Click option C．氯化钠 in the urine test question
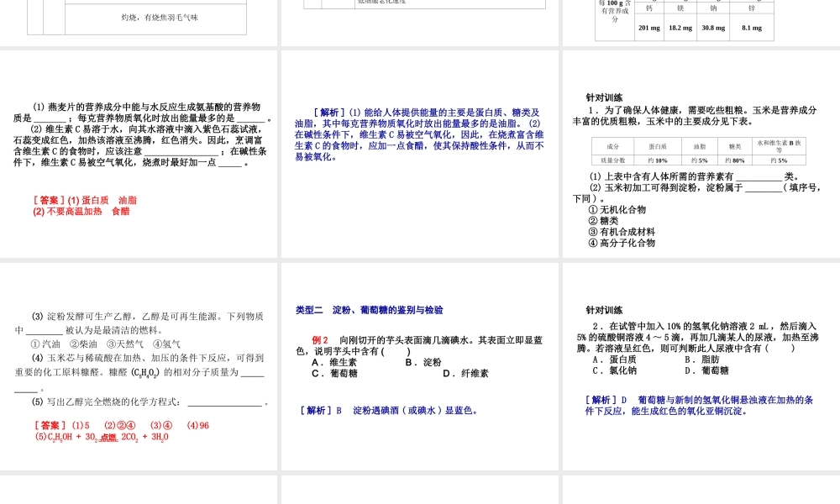This screenshot has height=504, width=840. (615, 370)
